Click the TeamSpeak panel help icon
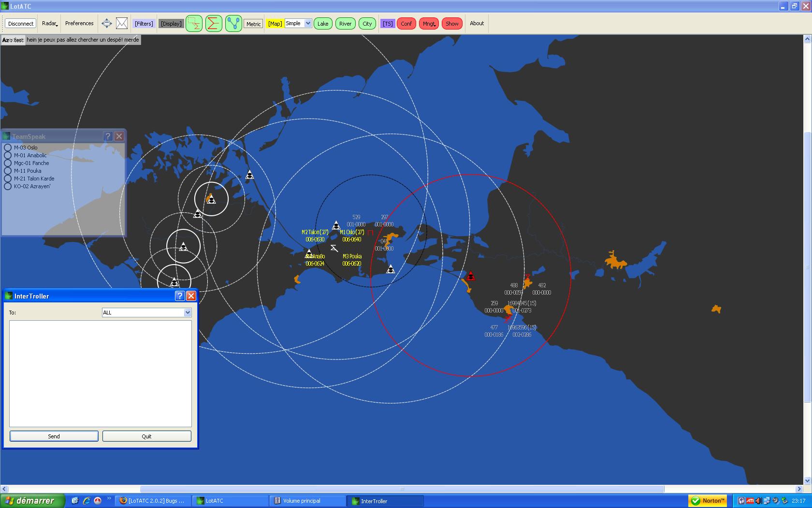Viewport: 812px width, 508px height. (108, 136)
